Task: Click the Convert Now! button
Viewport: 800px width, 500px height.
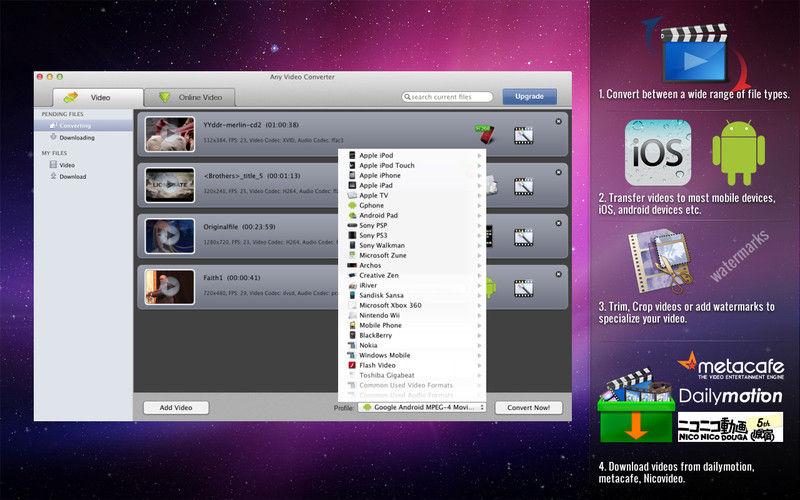Action: 529,408
